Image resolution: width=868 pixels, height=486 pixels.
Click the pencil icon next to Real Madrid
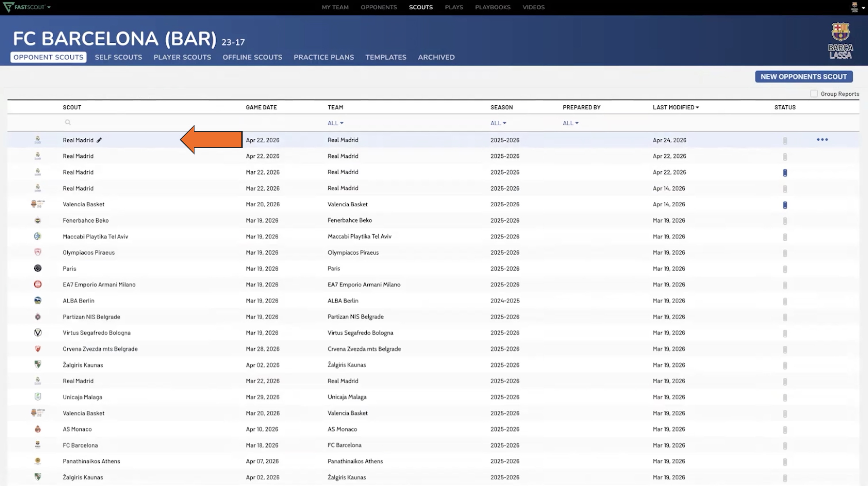(x=99, y=140)
